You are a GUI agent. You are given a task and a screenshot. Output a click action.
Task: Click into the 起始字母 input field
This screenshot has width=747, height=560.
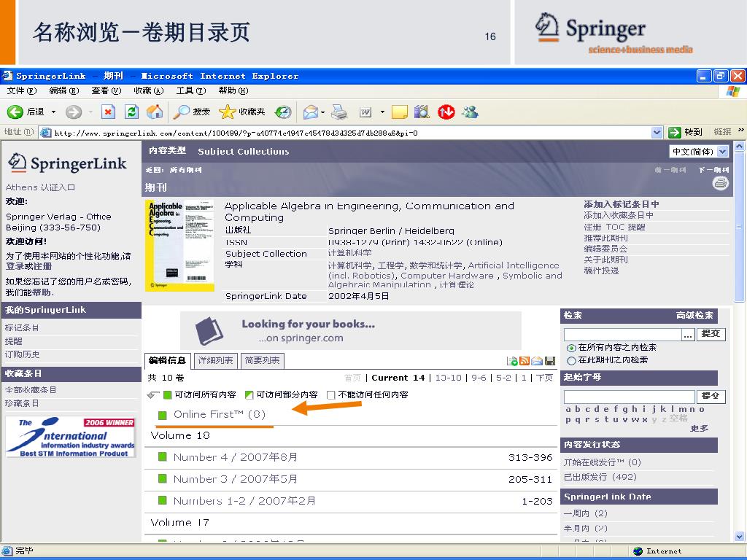(x=630, y=396)
